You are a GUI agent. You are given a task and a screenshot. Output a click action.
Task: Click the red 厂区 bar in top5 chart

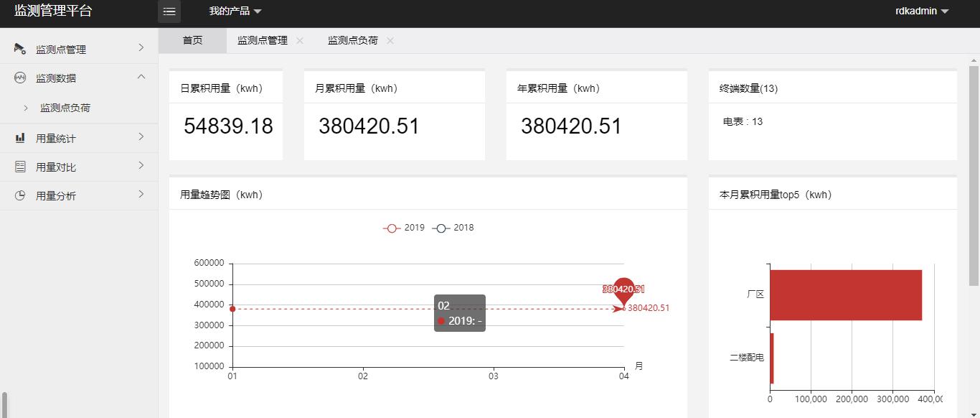point(845,294)
